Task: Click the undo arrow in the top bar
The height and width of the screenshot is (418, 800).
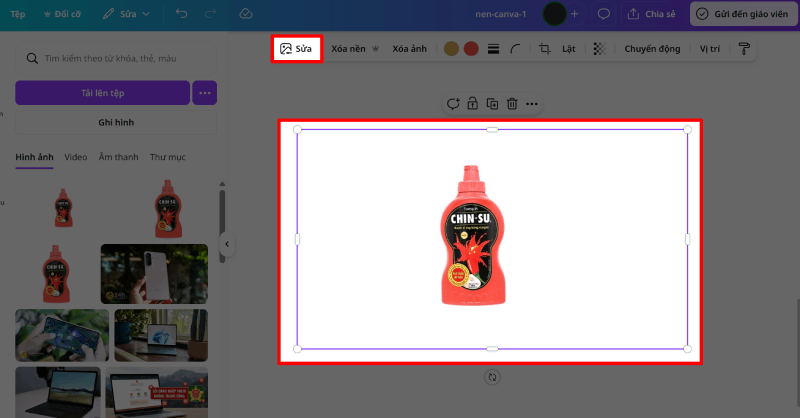Action: pos(180,14)
